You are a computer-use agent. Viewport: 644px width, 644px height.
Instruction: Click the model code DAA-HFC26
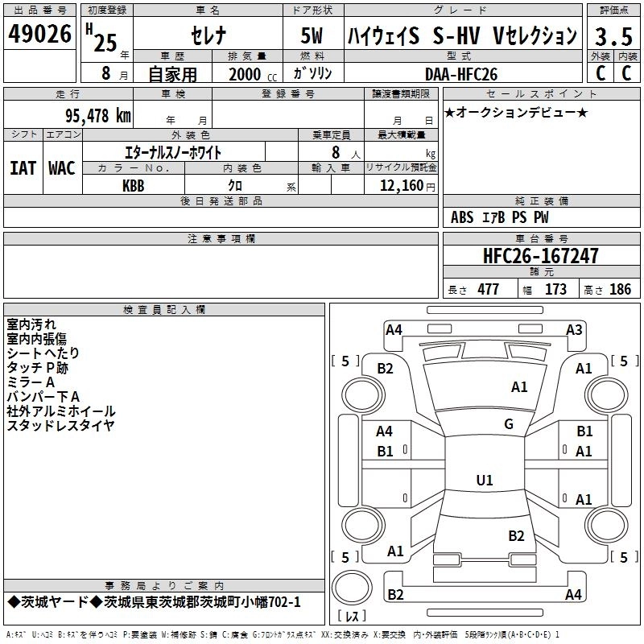coord(461,73)
